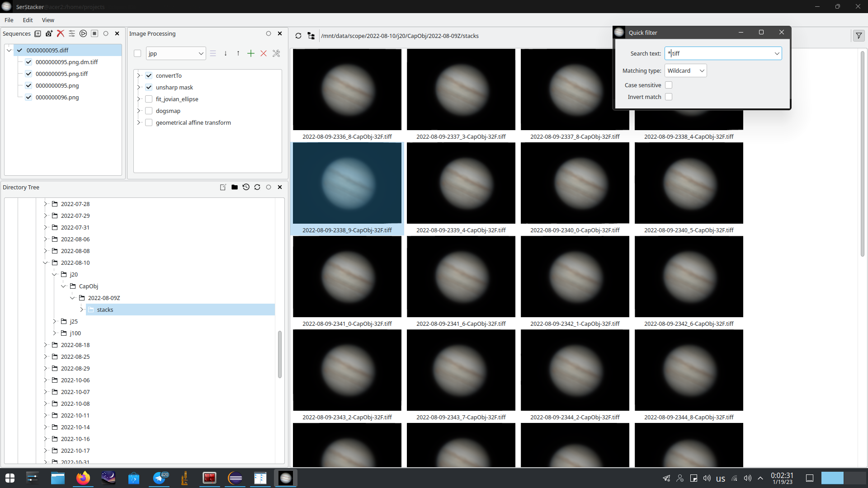The height and width of the screenshot is (488, 868).
Task: Click the black folder icon in Directory Tree
Action: pyautogui.click(x=234, y=187)
